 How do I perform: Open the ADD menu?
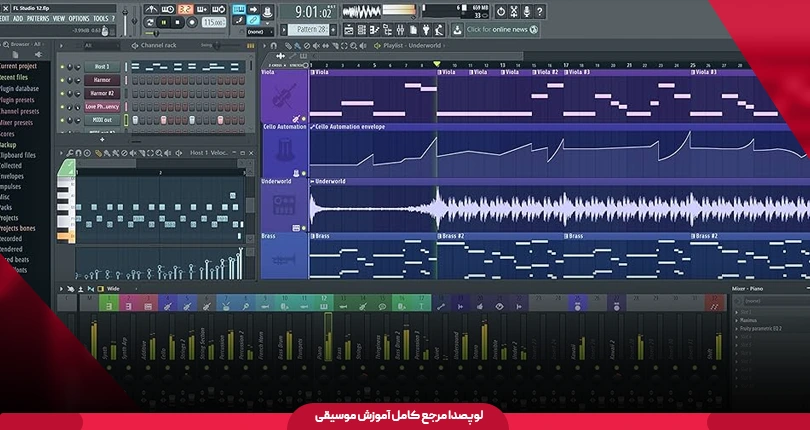tap(18, 19)
